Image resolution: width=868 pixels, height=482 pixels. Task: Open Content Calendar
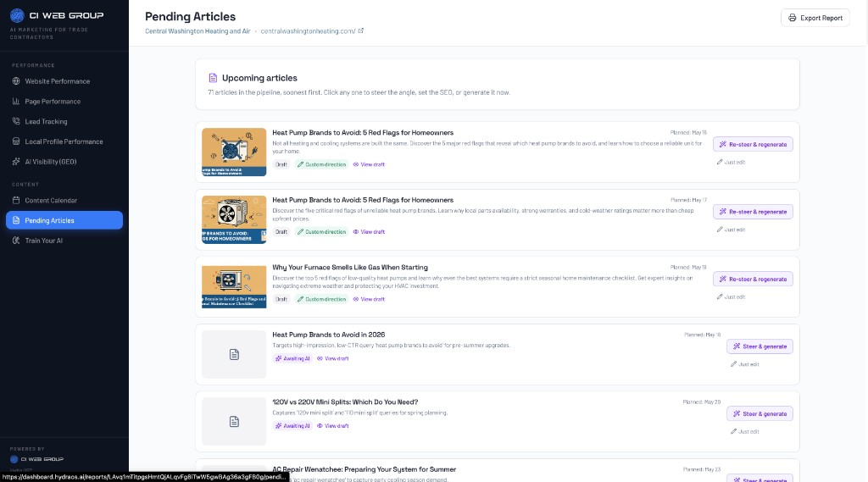tap(64, 200)
